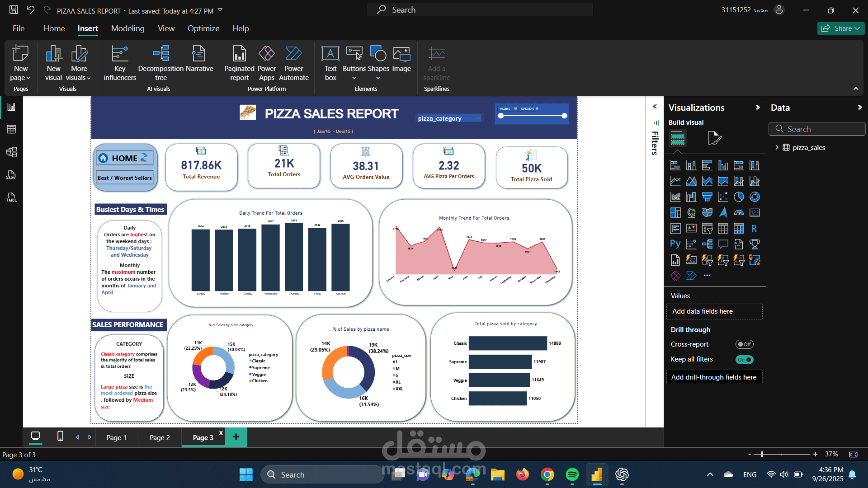The width and height of the screenshot is (868, 488).
Task: Click the date slicer start handle
Action: (x=501, y=116)
